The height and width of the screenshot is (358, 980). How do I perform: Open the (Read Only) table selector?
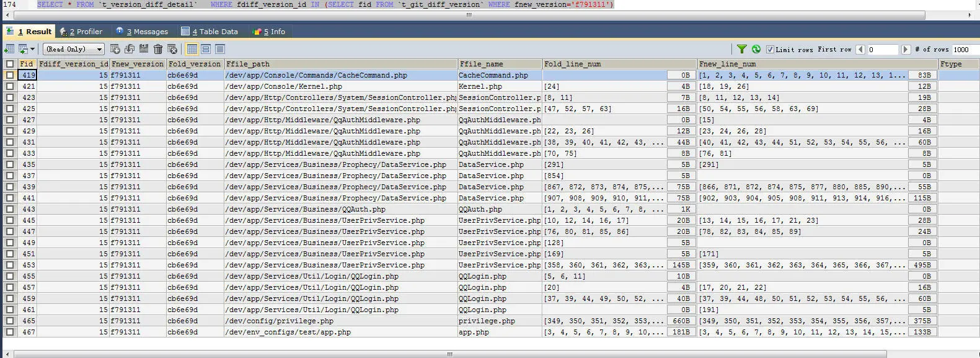[74, 49]
